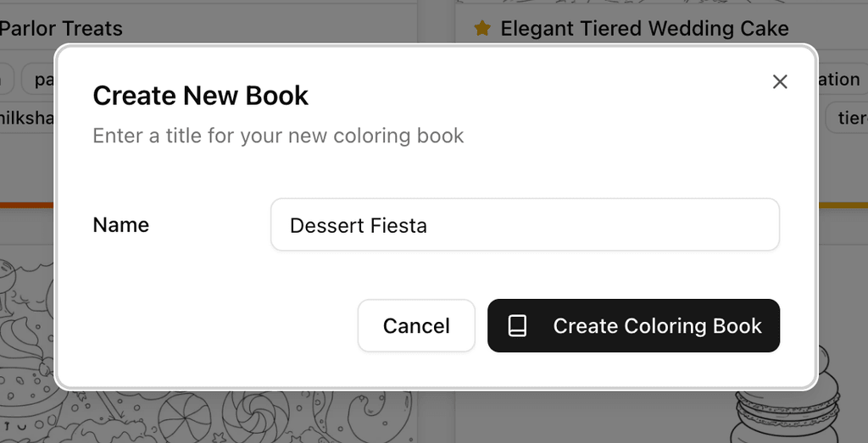Open the Elegant Tiered Wedding Cake title
The width and height of the screenshot is (868, 443).
point(644,29)
